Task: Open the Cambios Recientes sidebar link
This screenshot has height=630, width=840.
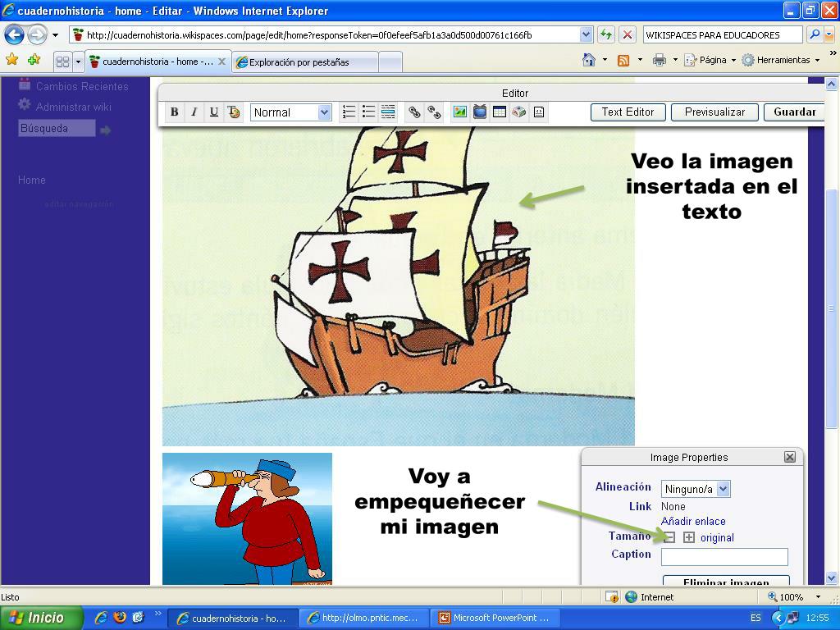Action: click(x=82, y=86)
